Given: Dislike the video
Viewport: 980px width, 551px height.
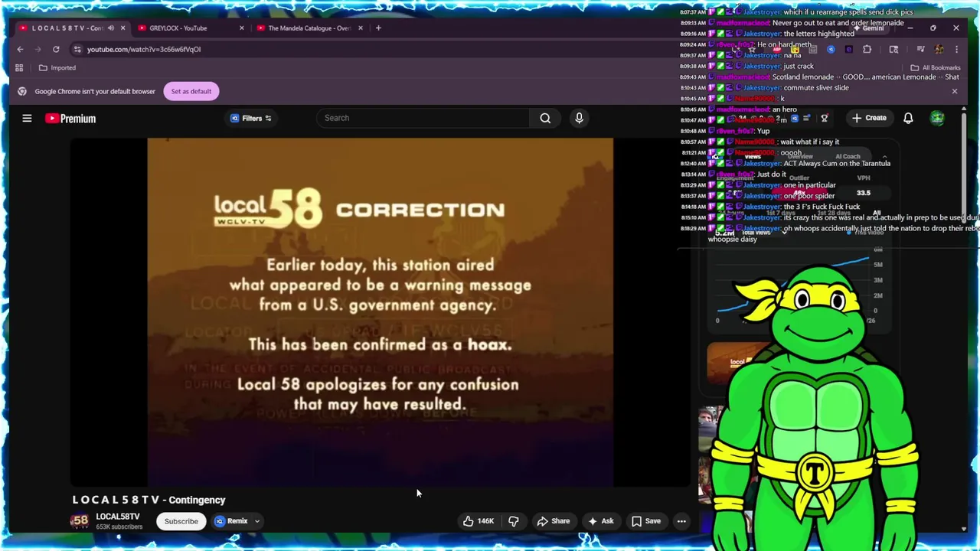Looking at the screenshot, I should (514, 521).
